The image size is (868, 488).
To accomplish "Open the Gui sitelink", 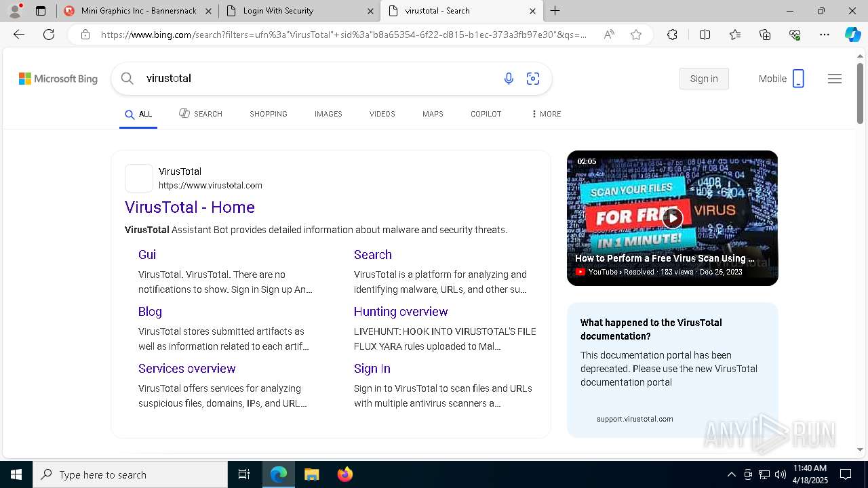I will pos(147,255).
